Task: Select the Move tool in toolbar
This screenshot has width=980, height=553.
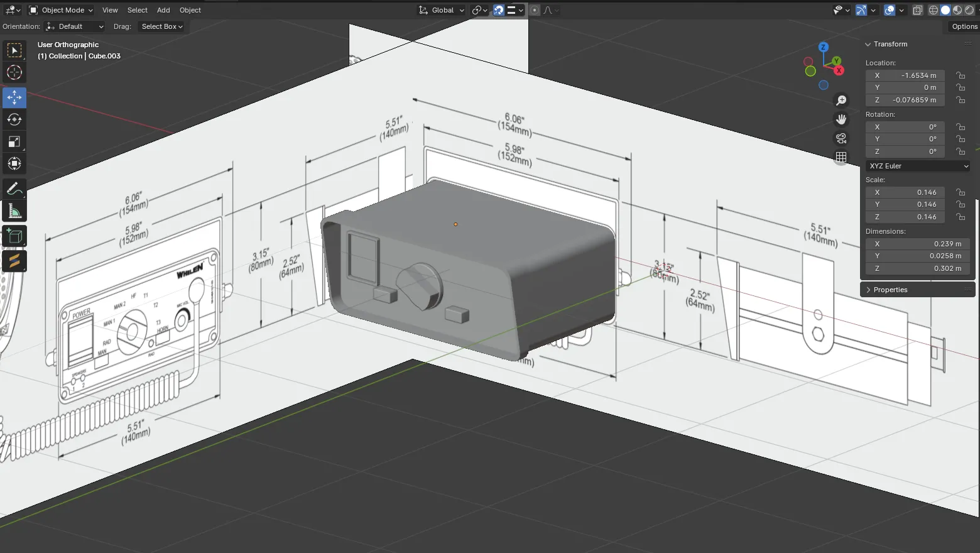Action: pos(14,97)
